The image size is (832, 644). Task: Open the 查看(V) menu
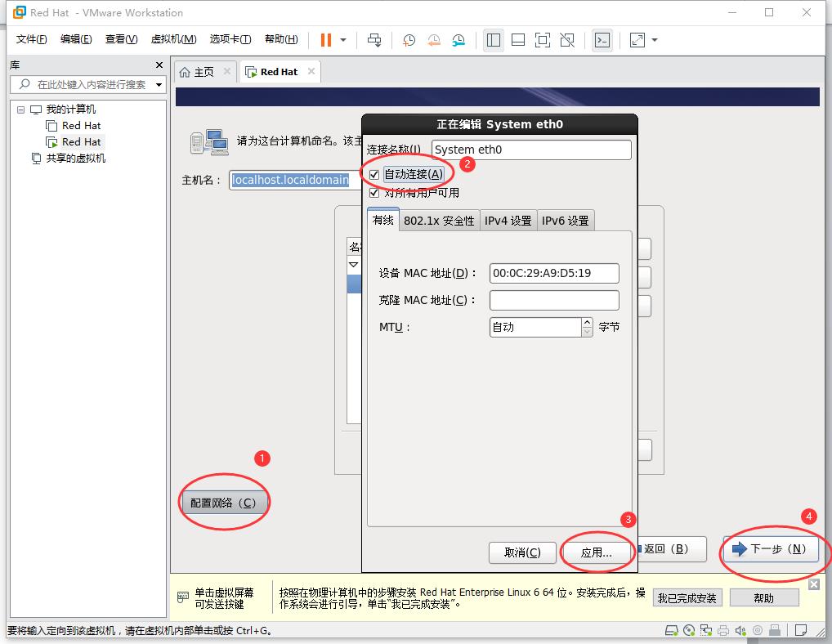click(121, 39)
